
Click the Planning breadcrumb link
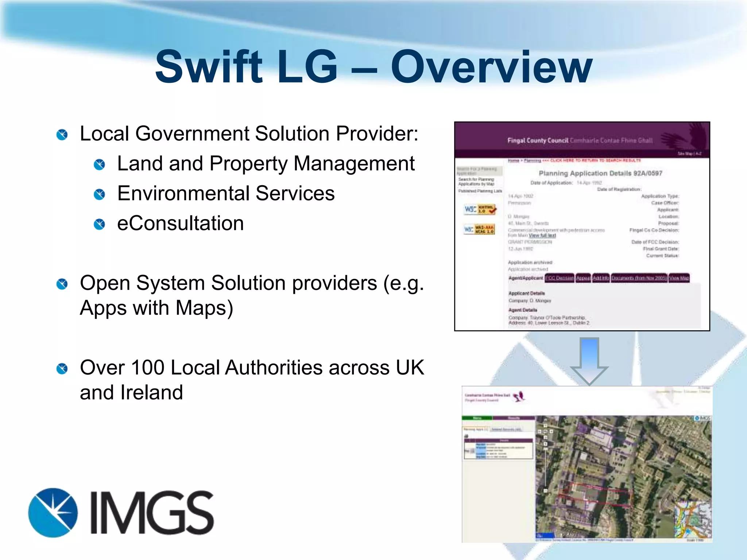click(533, 160)
